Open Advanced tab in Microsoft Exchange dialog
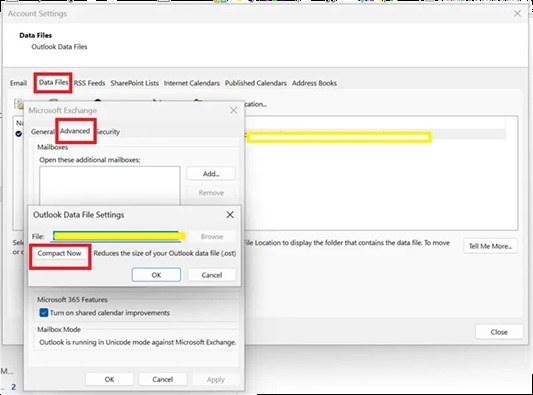 (75, 131)
